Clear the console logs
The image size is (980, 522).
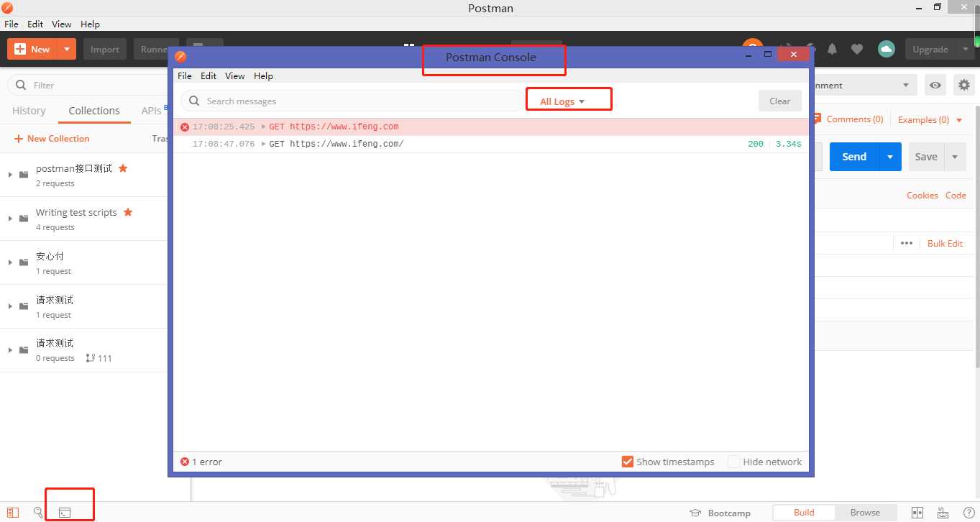(x=780, y=101)
